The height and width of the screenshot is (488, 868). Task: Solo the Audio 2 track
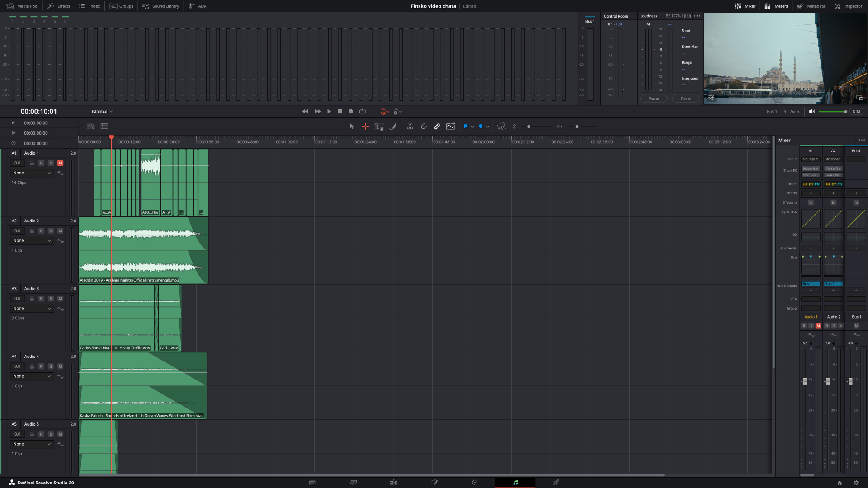(x=51, y=231)
